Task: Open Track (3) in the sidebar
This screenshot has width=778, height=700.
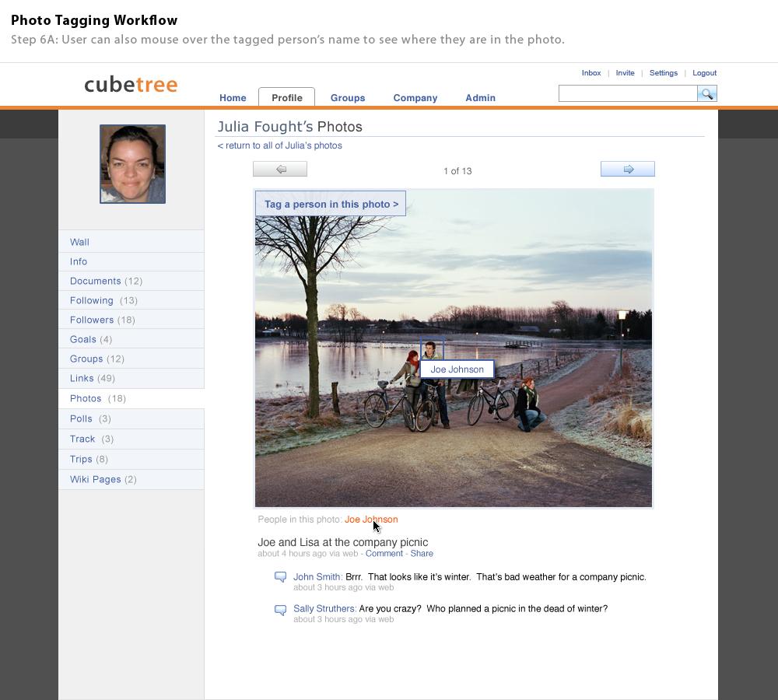Action: coord(131,439)
